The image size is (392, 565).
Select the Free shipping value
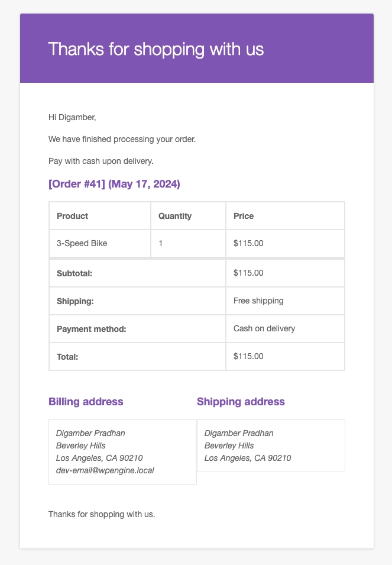258,301
